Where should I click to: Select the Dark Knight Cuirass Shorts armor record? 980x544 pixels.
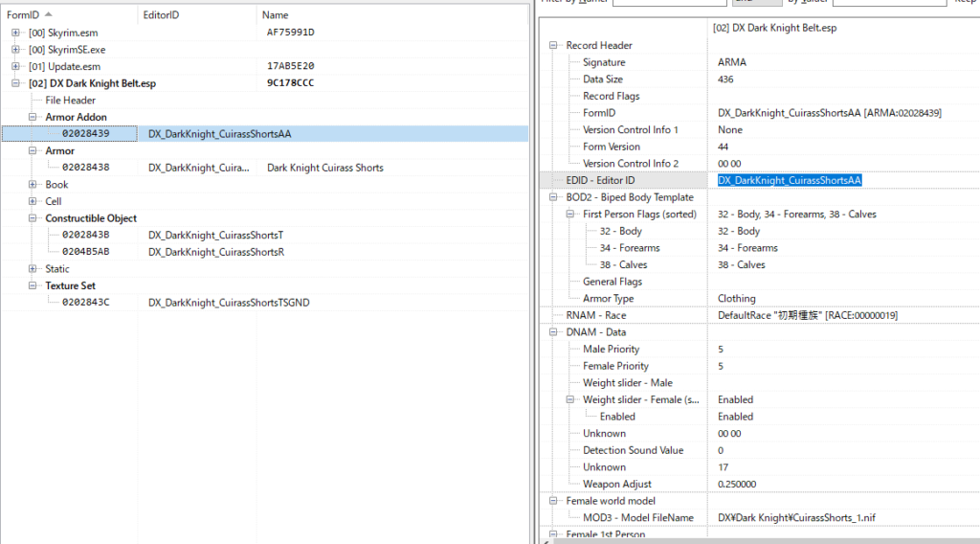pos(324,168)
